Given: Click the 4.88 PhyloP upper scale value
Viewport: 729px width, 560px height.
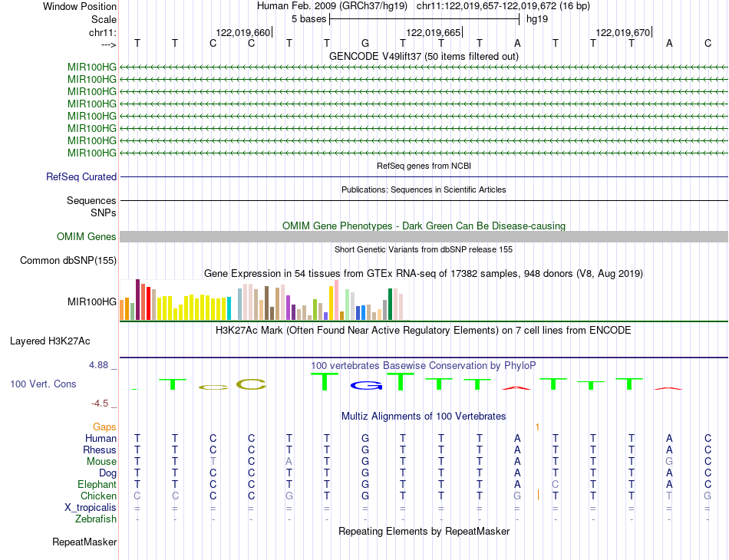Looking at the screenshot, I should (x=98, y=365).
